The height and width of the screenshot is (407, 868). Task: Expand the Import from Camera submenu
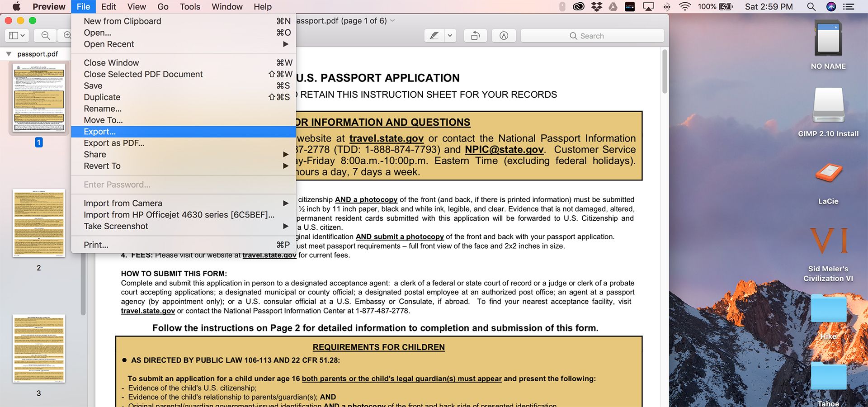[184, 203]
